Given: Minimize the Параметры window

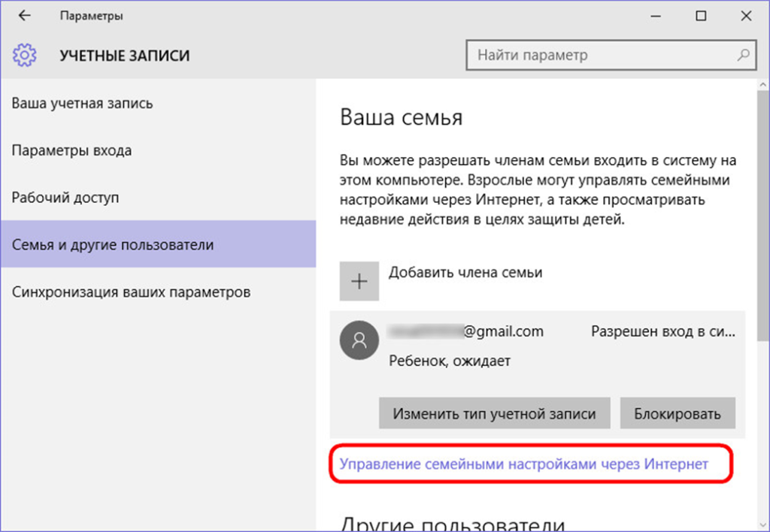Looking at the screenshot, I should (x=656, y=16).
